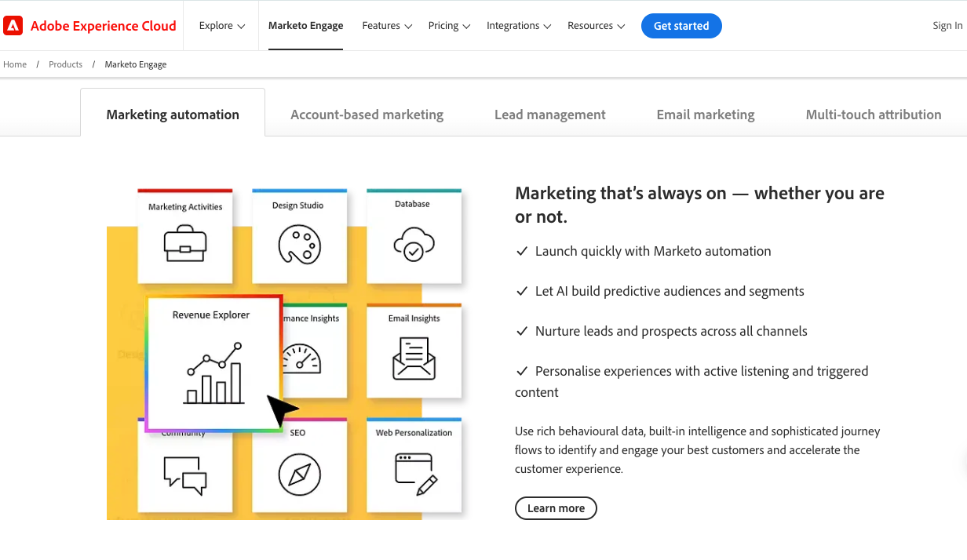Expand the Explore dropdown menu
This screenshot has height=560, width=967.
pyautogui.click(x=222, y=26)
